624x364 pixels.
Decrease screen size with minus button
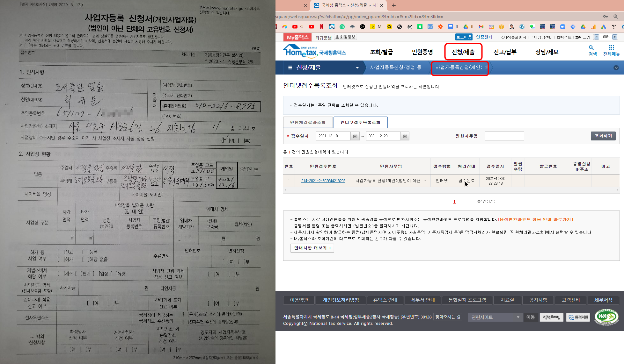(x=597, y=37)
